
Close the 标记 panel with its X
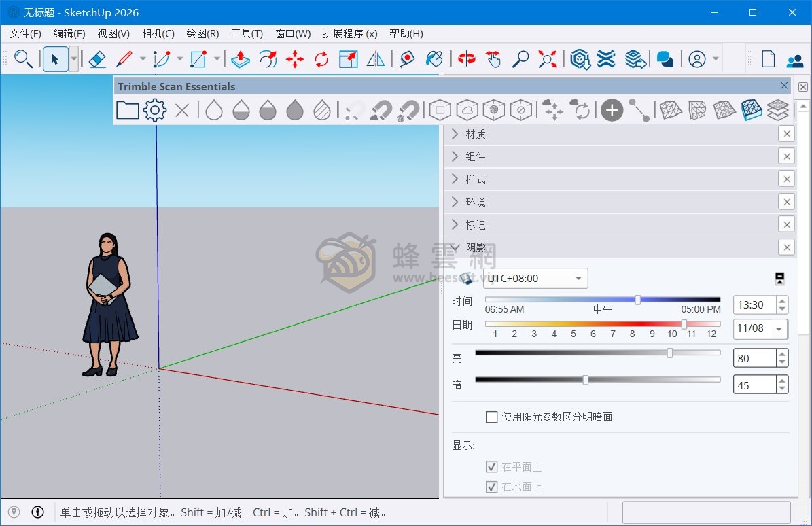[x=787, y=225]
